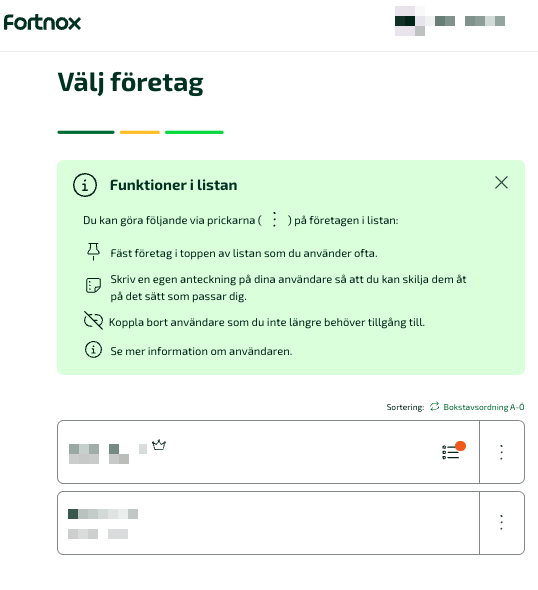Click the sorting arrows icon beside Bokstavsordning
Image resolution: width=538 pixels, height=590 pixels.
435,406
